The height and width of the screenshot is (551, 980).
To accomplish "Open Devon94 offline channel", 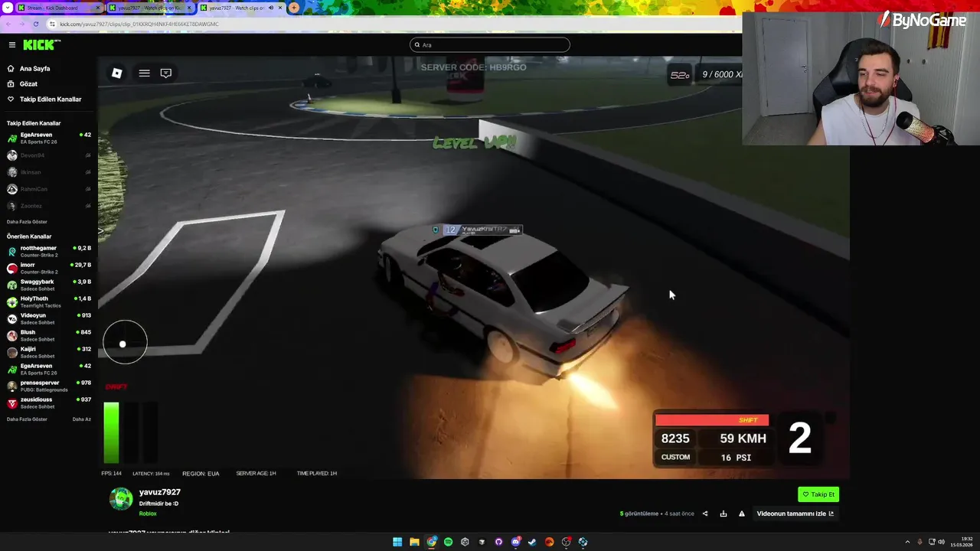I will click(x=49, y=155).
